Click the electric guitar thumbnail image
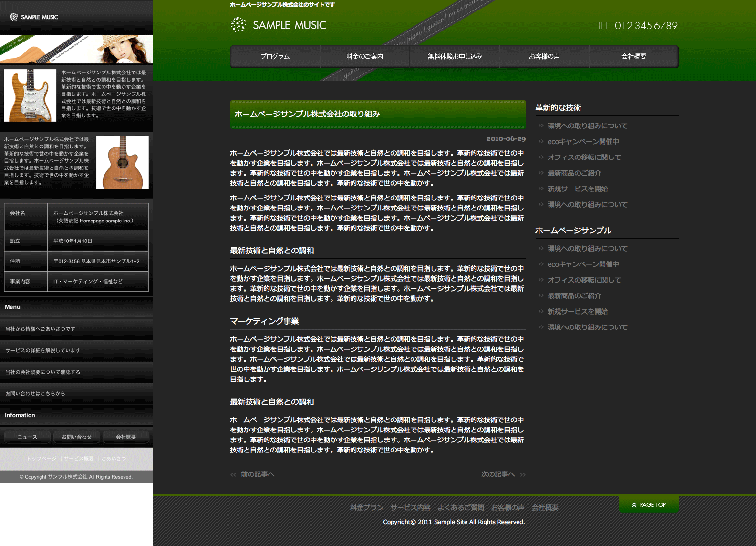The width and height of the screenshot is (756, 546). coord(30,95)
